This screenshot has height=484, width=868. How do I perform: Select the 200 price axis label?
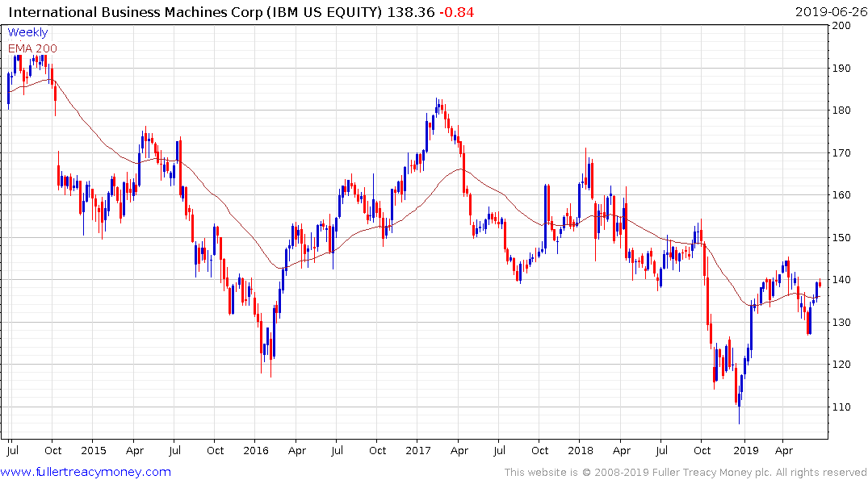(841, 26)
